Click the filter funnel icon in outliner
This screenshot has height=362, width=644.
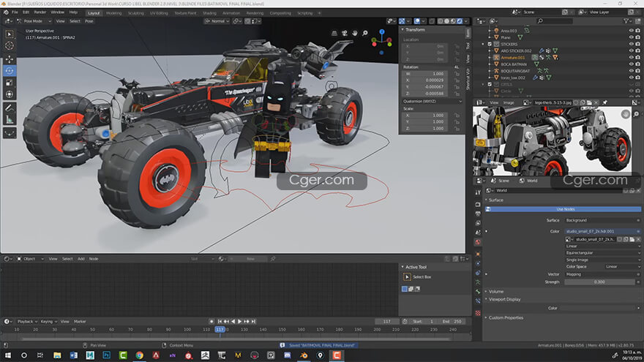pos(626,21)
